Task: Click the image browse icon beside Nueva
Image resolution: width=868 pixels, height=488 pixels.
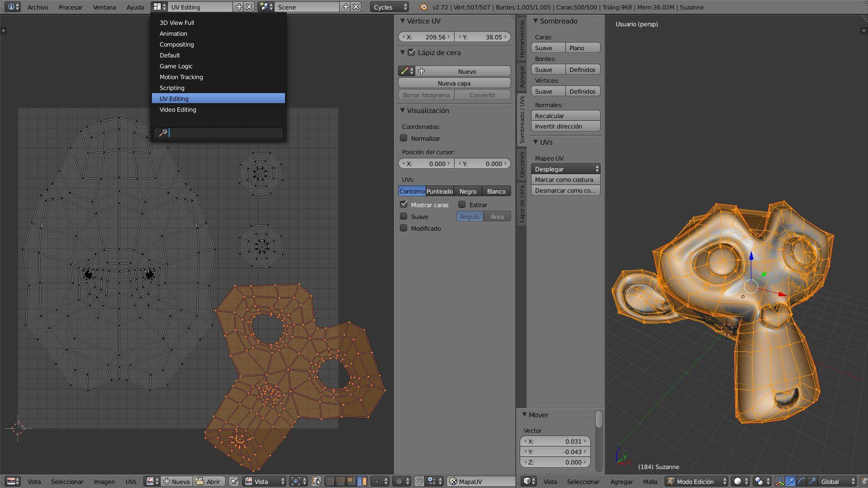Action: click(152, 481)
